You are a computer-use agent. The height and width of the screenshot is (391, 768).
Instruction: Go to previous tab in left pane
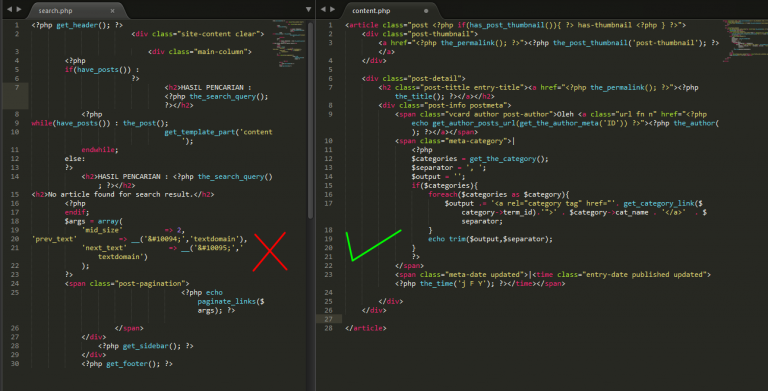tap(9, 9)
